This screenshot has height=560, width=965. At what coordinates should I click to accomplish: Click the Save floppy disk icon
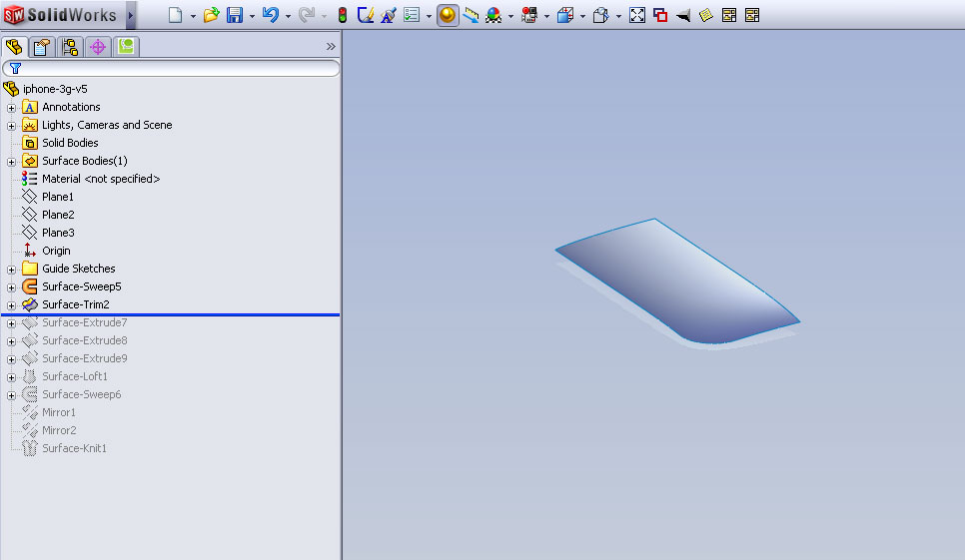pyautogui.click(x=235, y=15)
